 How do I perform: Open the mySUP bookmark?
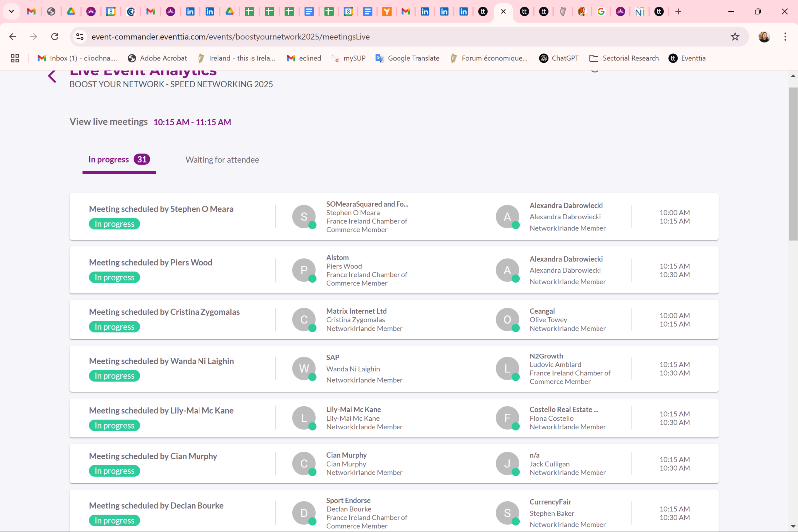click(348, 58)
